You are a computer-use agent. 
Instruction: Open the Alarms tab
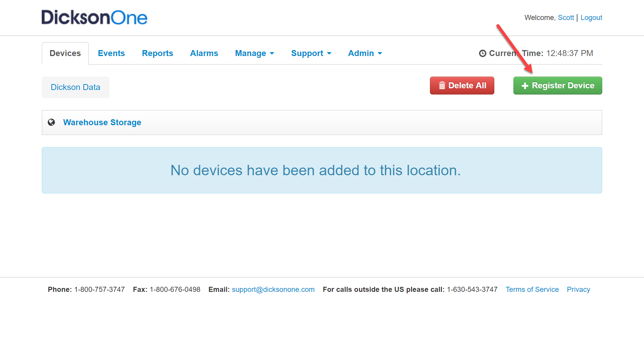(204, 53)
